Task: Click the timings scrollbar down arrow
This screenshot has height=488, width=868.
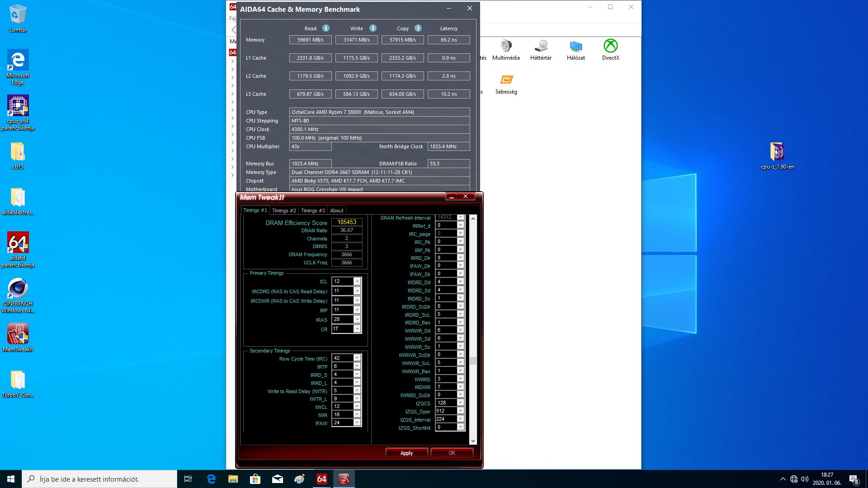Action: [x=473, y=441]
